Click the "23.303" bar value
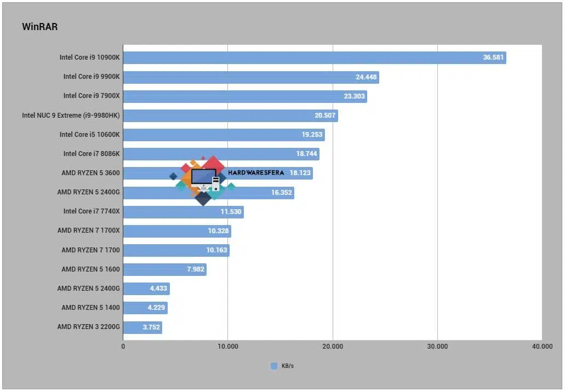This screenshot has height=392, width=565. [354, 96]
